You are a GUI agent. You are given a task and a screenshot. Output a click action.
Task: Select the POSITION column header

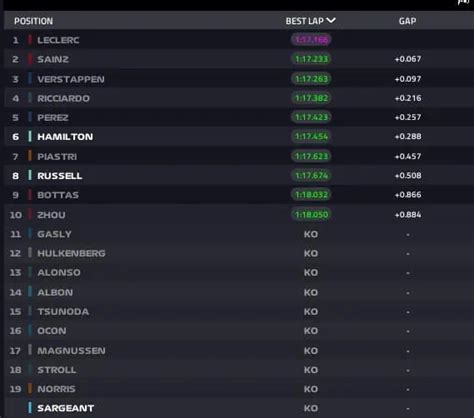click(33, 21)
